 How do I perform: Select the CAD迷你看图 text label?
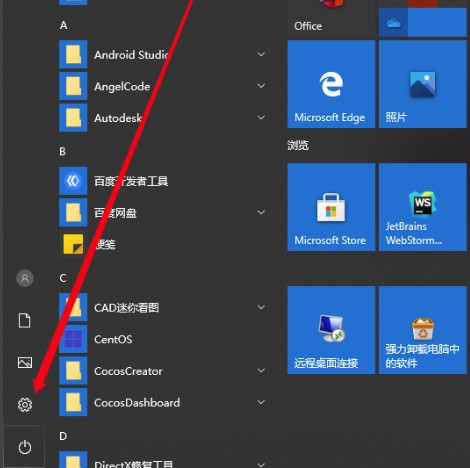[126, 308]
